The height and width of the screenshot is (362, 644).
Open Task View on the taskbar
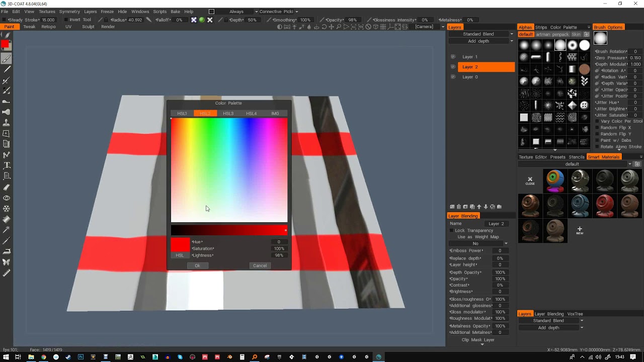tap(18, 357)
